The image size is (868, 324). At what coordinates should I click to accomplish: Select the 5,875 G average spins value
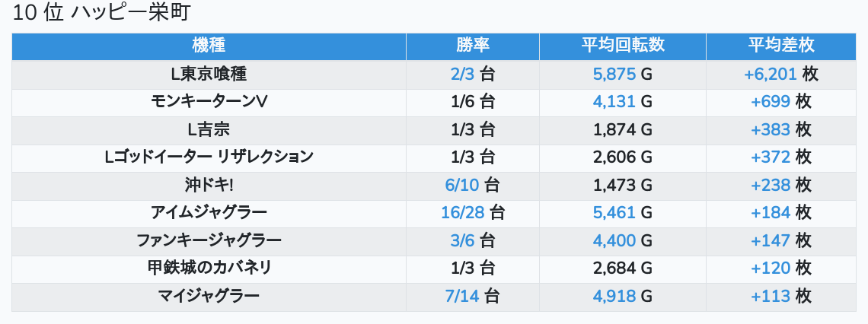pyautogui.click(x=623, y=74)
